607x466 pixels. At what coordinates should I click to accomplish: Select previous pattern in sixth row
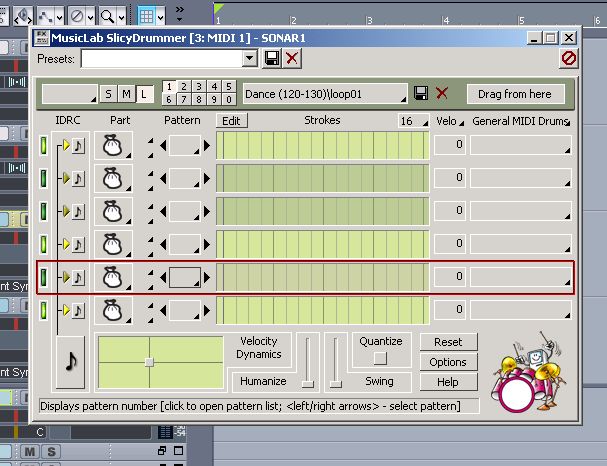163,310
